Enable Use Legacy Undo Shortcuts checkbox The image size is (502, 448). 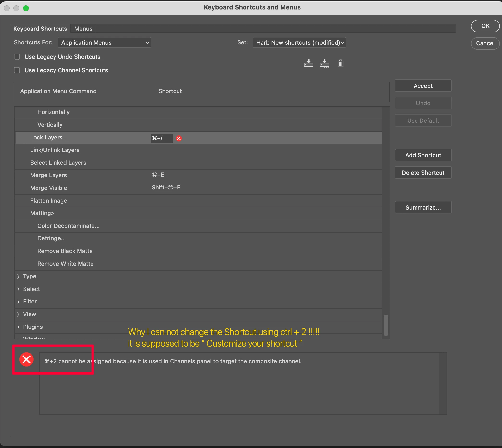(17, 57)
